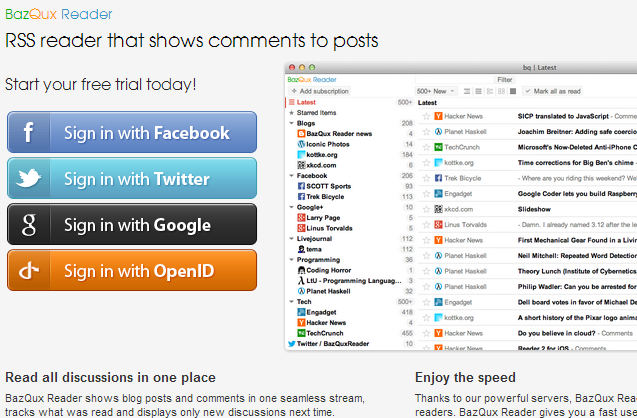The height and width of the screenshot is (418, 637).
Task: Click the Larry Page Google+ icon
Action: (301, 218)
